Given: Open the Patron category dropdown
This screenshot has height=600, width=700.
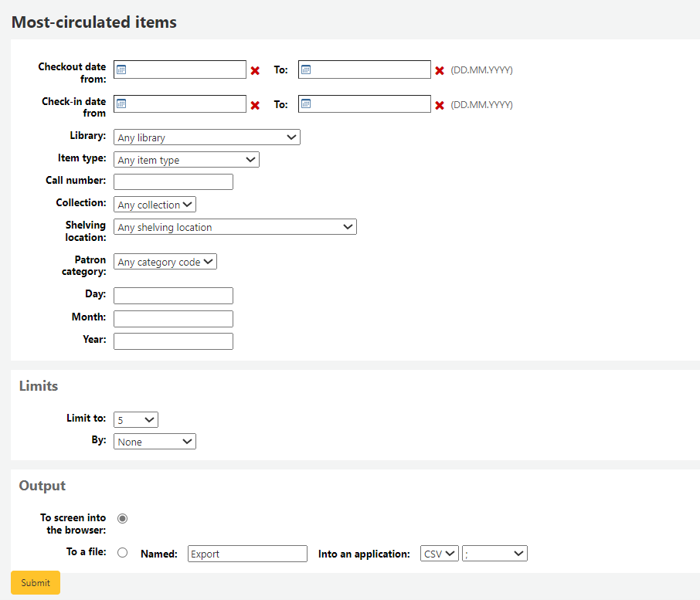Looking at the screenshot, I should pos(165,261).
